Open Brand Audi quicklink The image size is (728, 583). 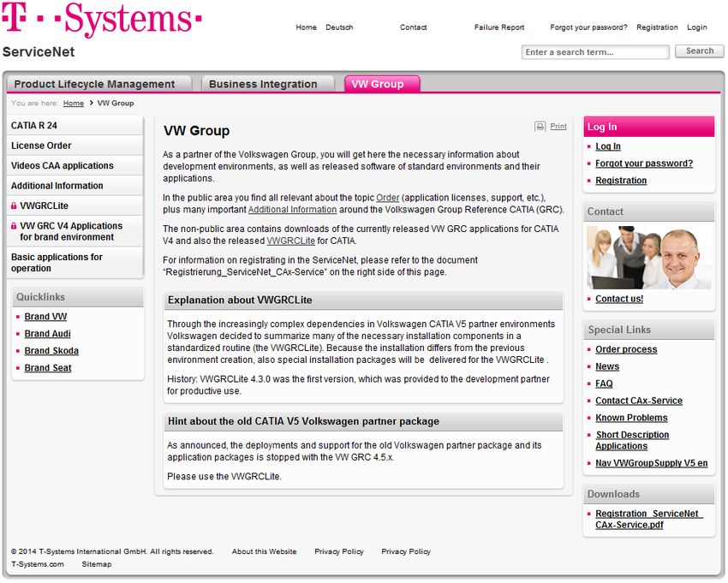(47, 334)
